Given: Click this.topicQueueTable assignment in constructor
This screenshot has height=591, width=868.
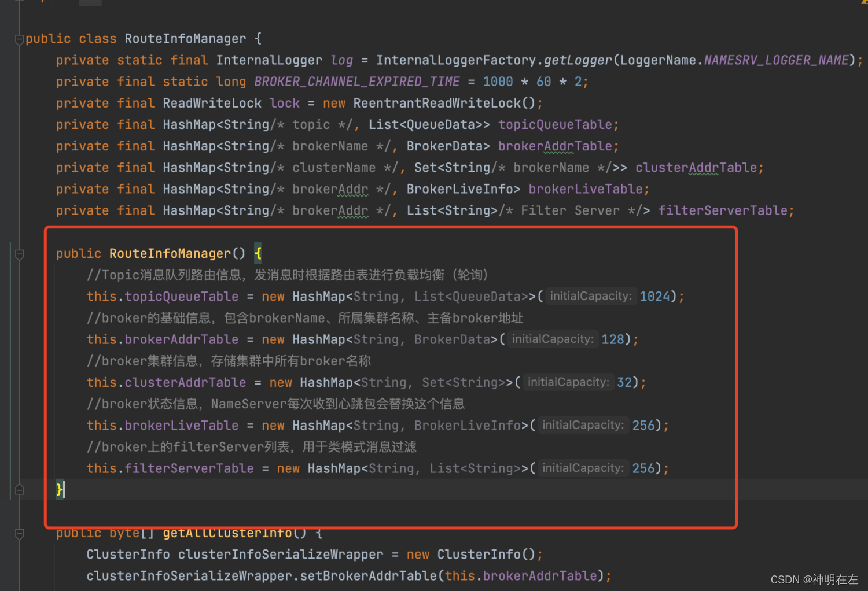Looking at the screenshot, I should pyautogui.click(x=162, y=296).
